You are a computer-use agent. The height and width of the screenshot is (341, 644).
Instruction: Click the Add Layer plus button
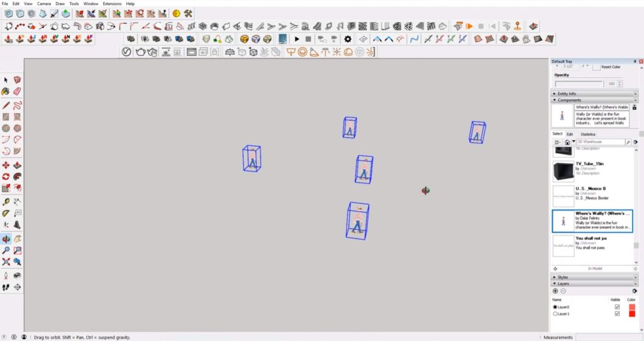555,291
